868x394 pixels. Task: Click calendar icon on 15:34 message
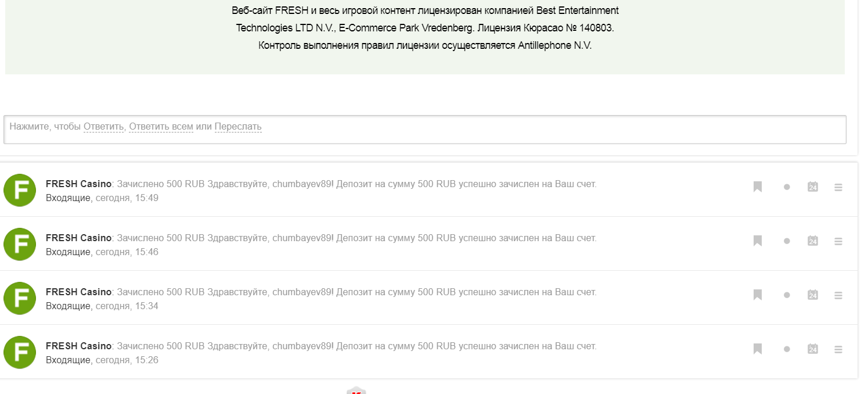pyautogui.click(x=812, y=295)
